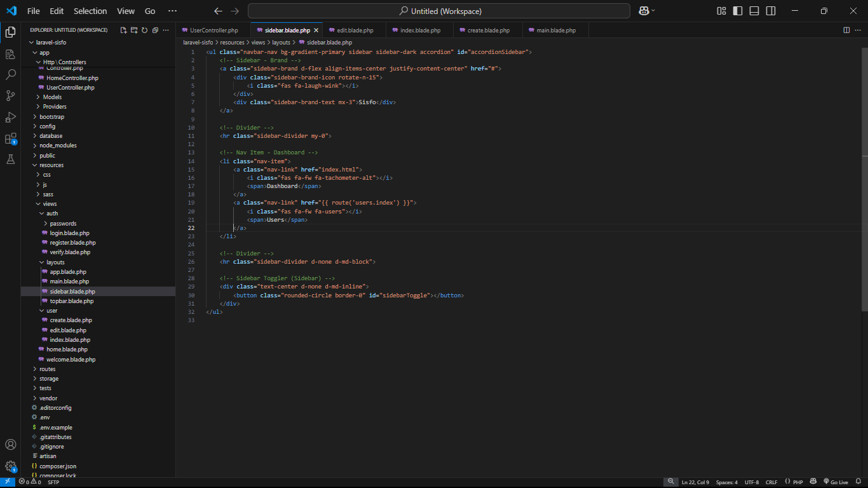
Task: Refresh the Explorer file tree
Action: click(144, 30)
